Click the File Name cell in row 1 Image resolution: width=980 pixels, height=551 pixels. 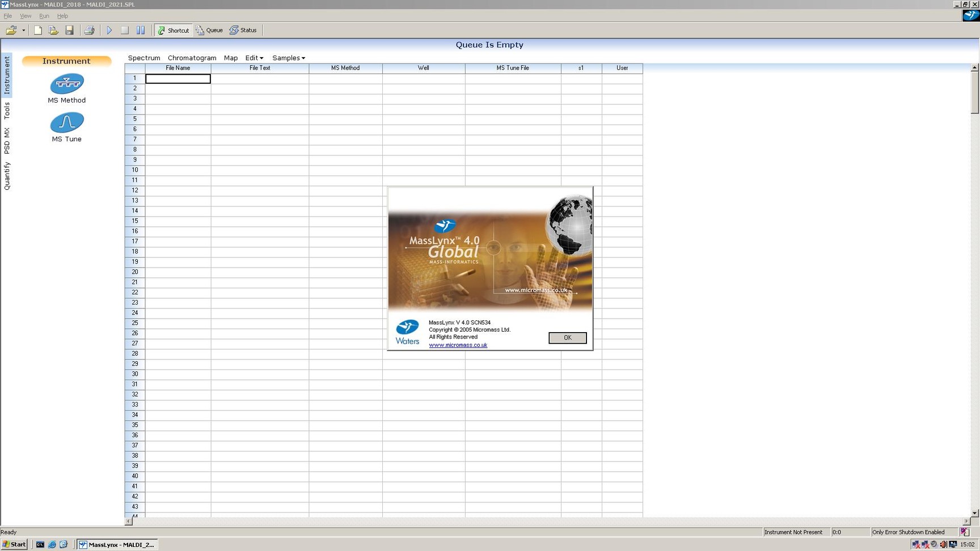pos(178,78)
